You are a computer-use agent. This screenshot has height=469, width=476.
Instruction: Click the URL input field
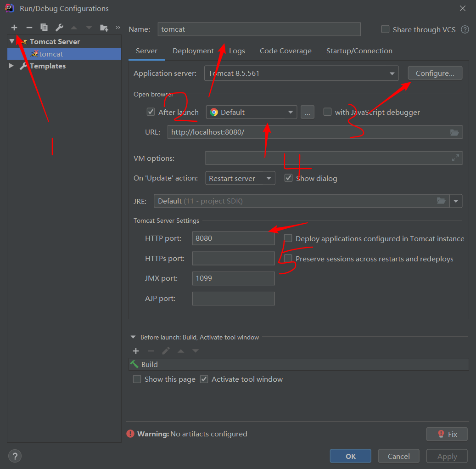(315, 132)
